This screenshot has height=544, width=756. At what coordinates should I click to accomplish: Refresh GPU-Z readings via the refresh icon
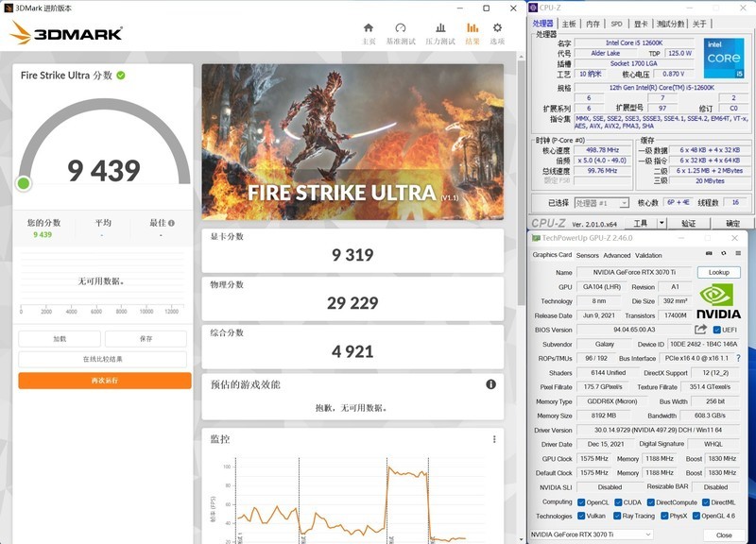point(723,254)
